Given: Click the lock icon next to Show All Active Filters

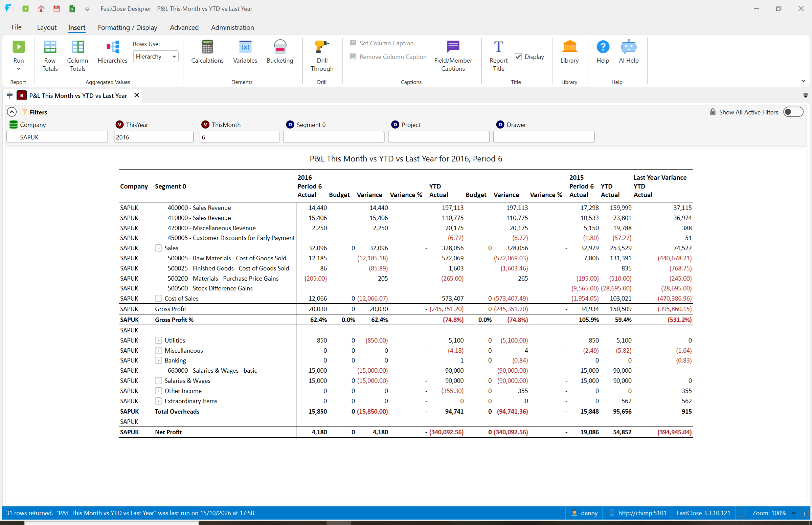Looking at the screenshot, I should 712,112.
